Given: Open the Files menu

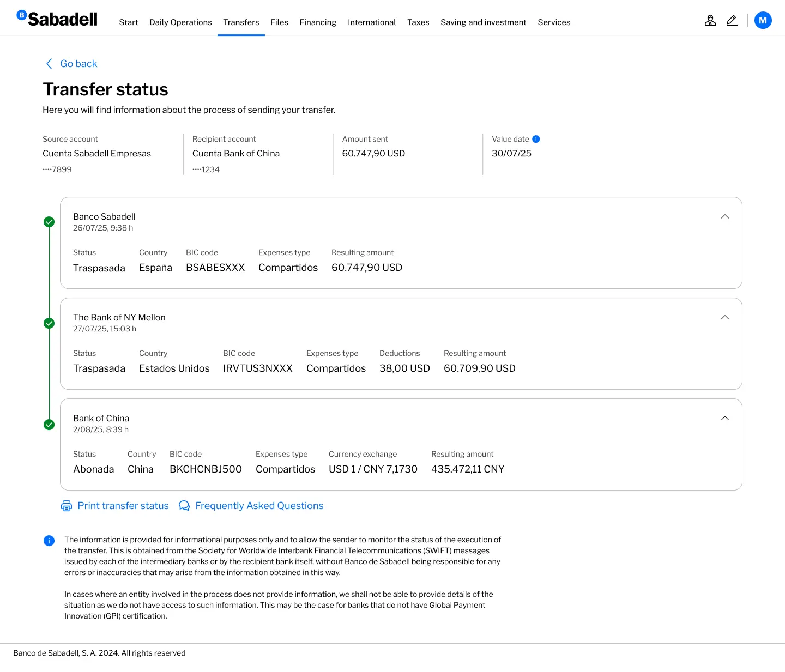Looking at the screenshot, I should (x=279, y=22).
